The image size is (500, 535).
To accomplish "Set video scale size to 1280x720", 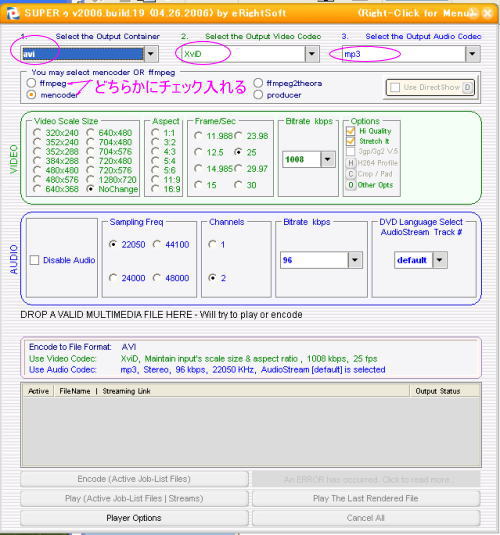I will click(90, 179).
